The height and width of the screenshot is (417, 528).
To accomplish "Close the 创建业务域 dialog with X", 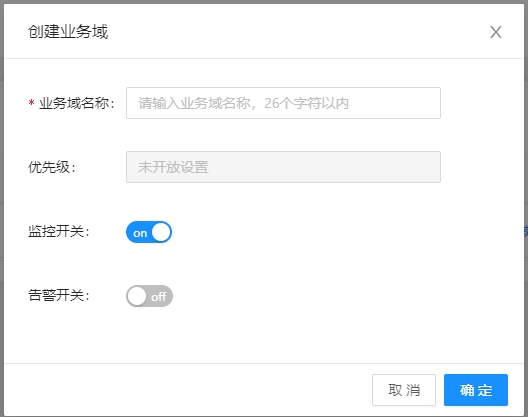I will click(495, 32).
